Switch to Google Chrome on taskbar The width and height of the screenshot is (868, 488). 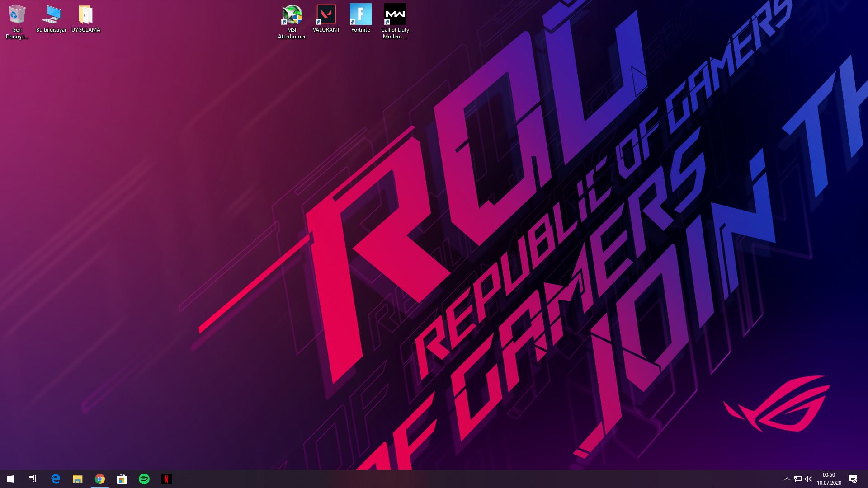pos(100,479)
